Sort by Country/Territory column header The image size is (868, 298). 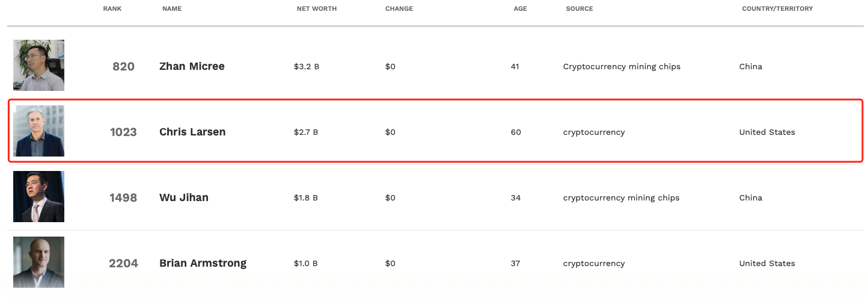777,9
